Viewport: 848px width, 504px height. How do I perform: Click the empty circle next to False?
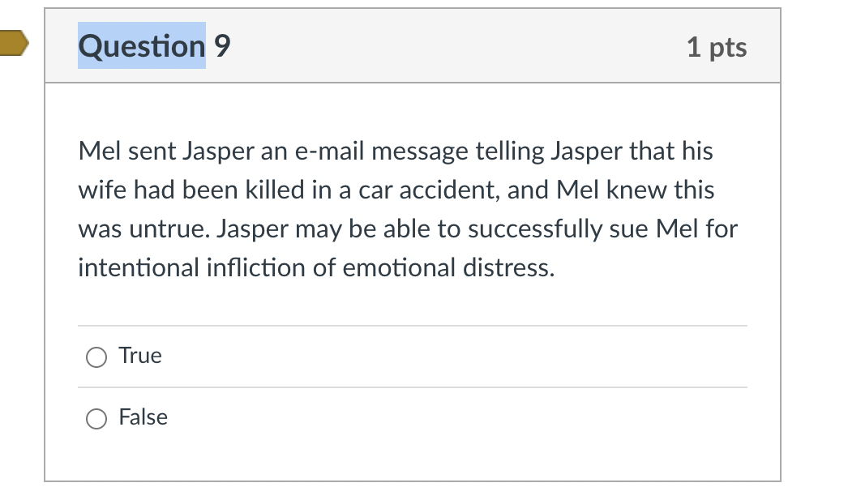click(x=96, y=418)
